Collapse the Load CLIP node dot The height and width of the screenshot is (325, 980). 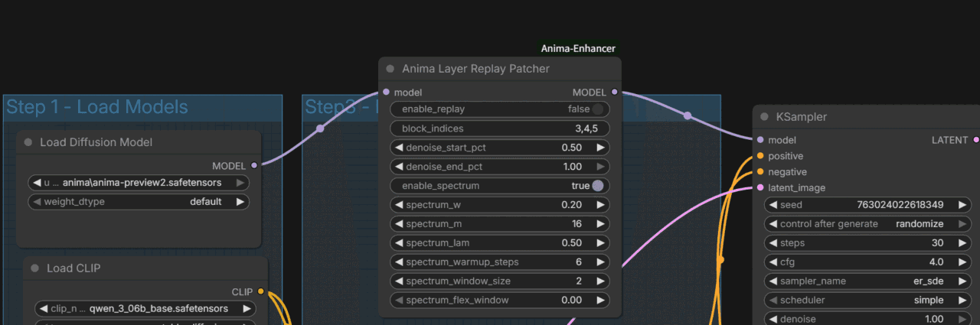click(34, 268)
